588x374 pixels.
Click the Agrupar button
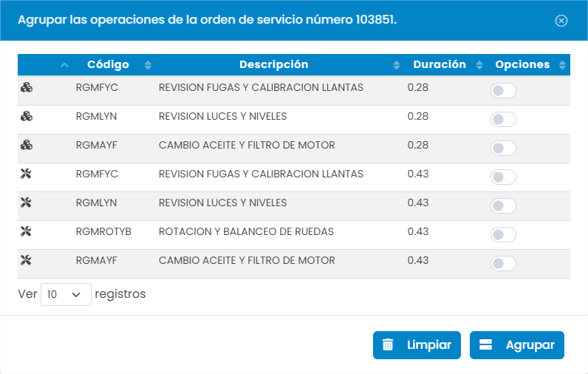pyautogui.click(x=517, y=345)
